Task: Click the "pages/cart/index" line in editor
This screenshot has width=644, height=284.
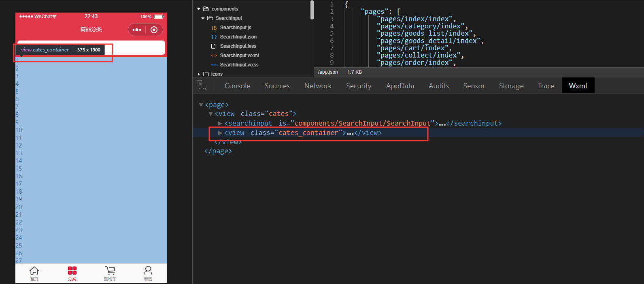Action: 414,48
